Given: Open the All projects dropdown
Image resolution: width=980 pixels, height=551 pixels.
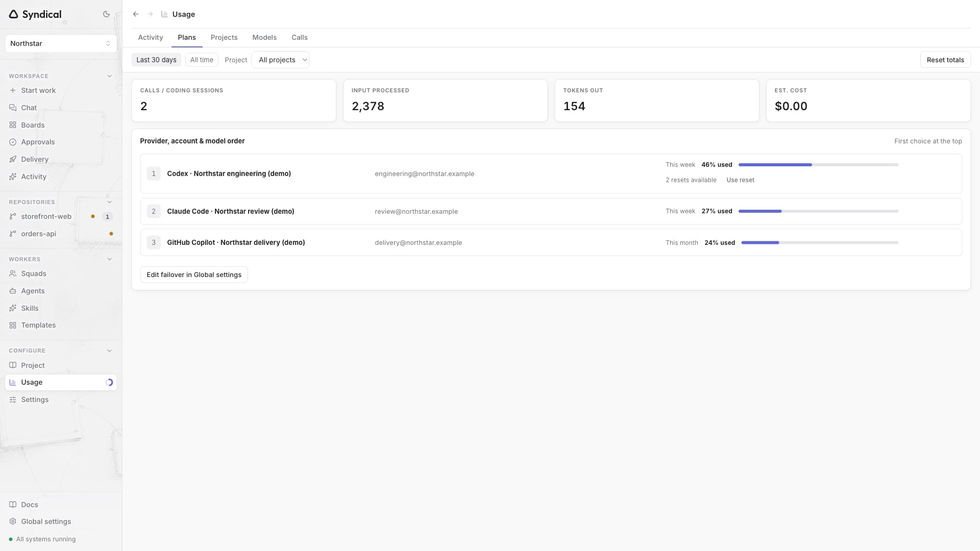Looking at the screenshot, I should pos(280,60).
